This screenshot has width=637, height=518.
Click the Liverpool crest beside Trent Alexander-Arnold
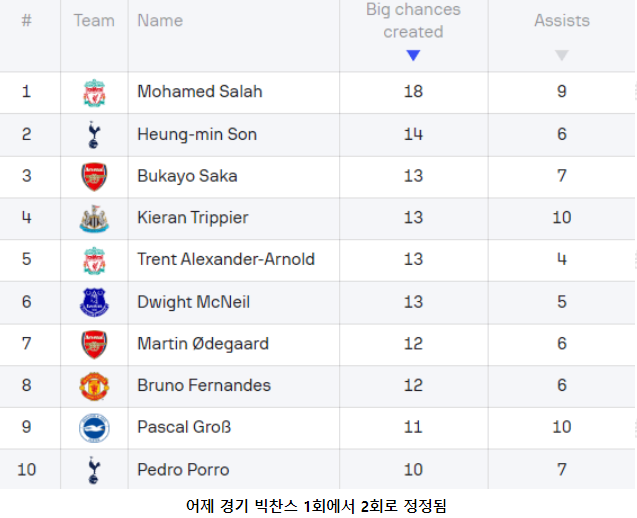94,260
